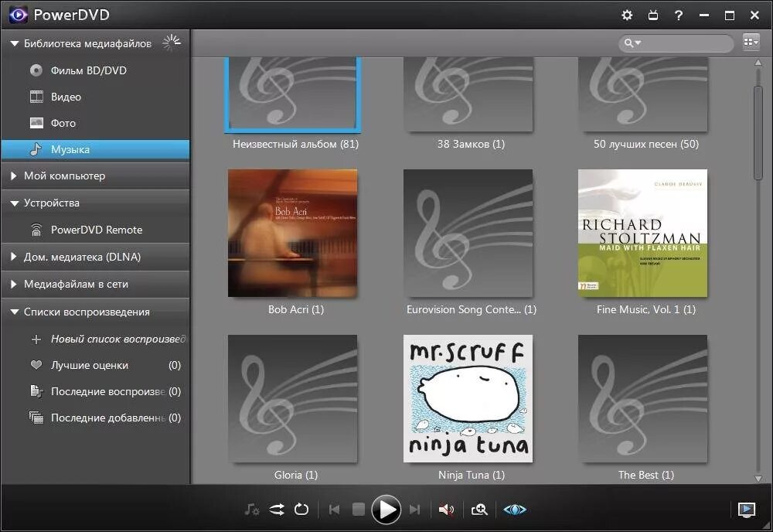Open Лучшие оценки playlist
This screenshot has width=773, height=532.
[95, 365]
